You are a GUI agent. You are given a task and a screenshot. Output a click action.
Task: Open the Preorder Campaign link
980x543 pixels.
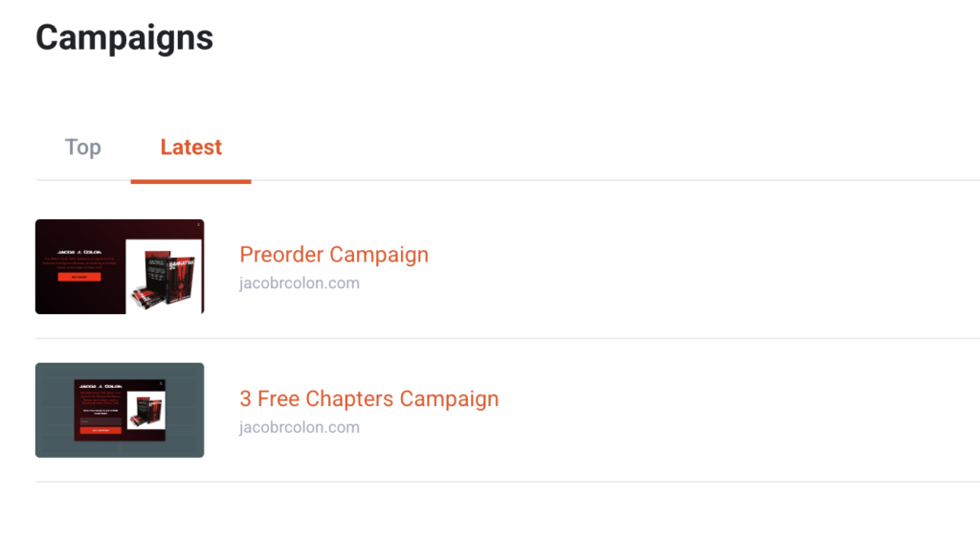[x=334, y=255]
